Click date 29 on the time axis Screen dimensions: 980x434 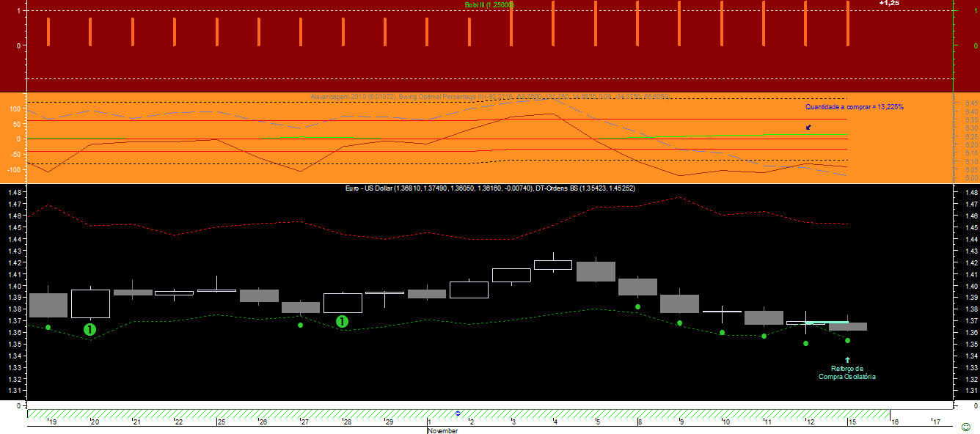[389, 422]
